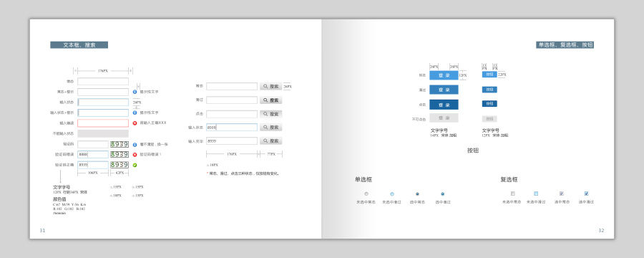Click page number 32
The height and width of the screenshot is (258, 644).
(x=601, y=231)
